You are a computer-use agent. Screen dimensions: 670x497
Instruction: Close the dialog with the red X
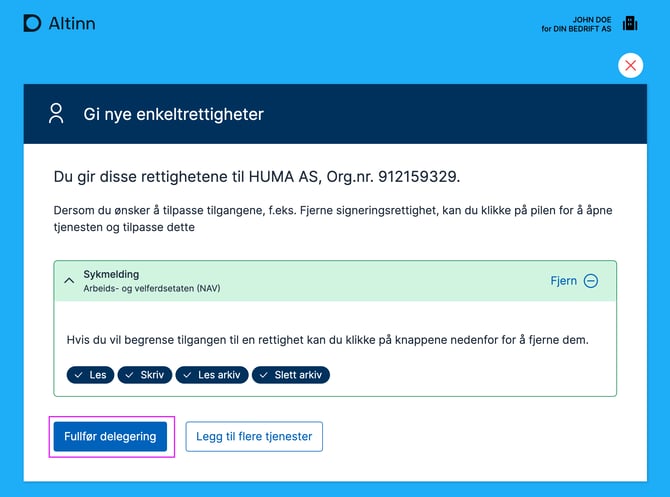point(630,65)
